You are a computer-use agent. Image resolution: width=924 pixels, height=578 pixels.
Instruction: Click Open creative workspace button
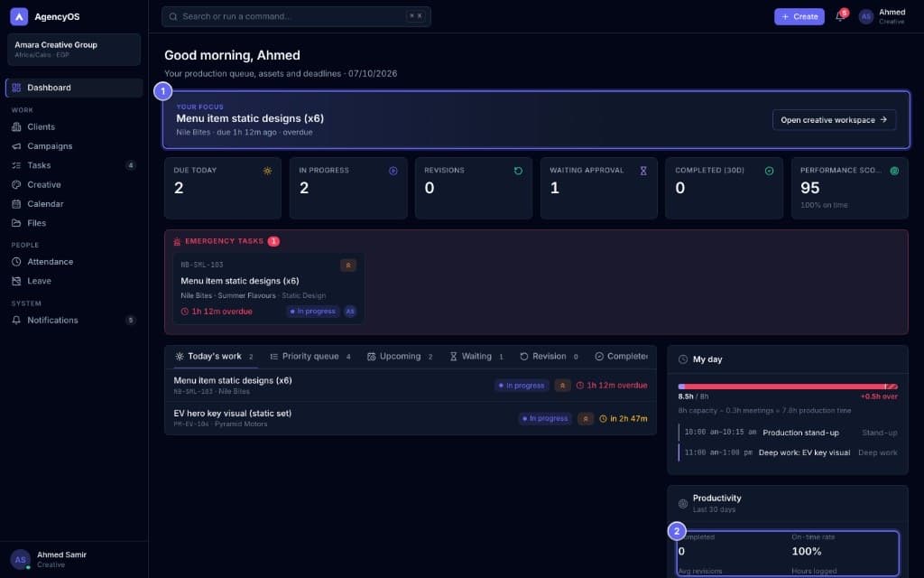(x=834, y=120)
